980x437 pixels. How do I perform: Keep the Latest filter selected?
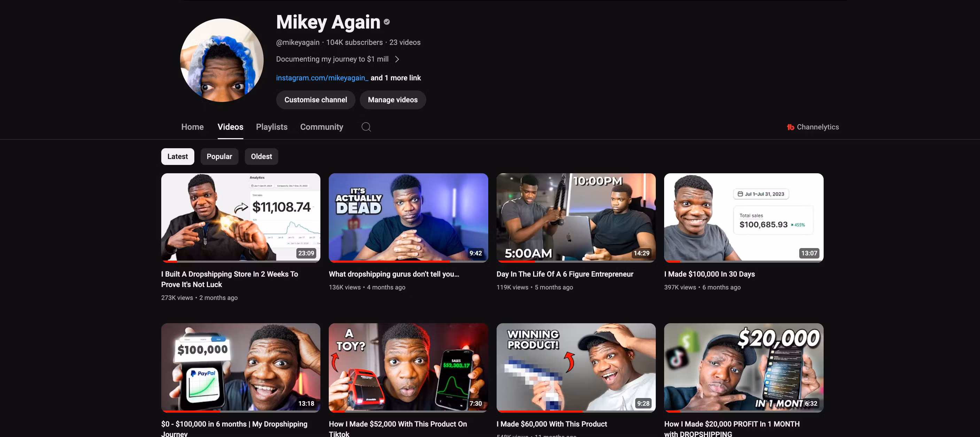click(177, 157)
